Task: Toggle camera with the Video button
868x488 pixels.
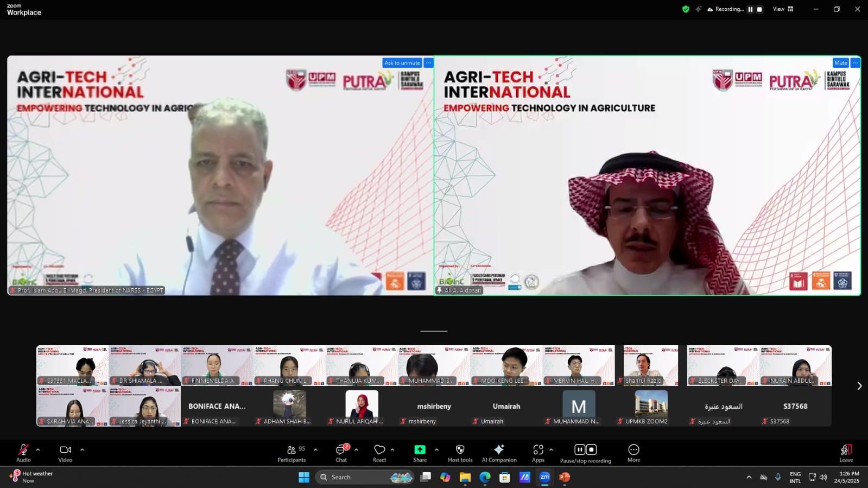Action: tap(65, 453)
